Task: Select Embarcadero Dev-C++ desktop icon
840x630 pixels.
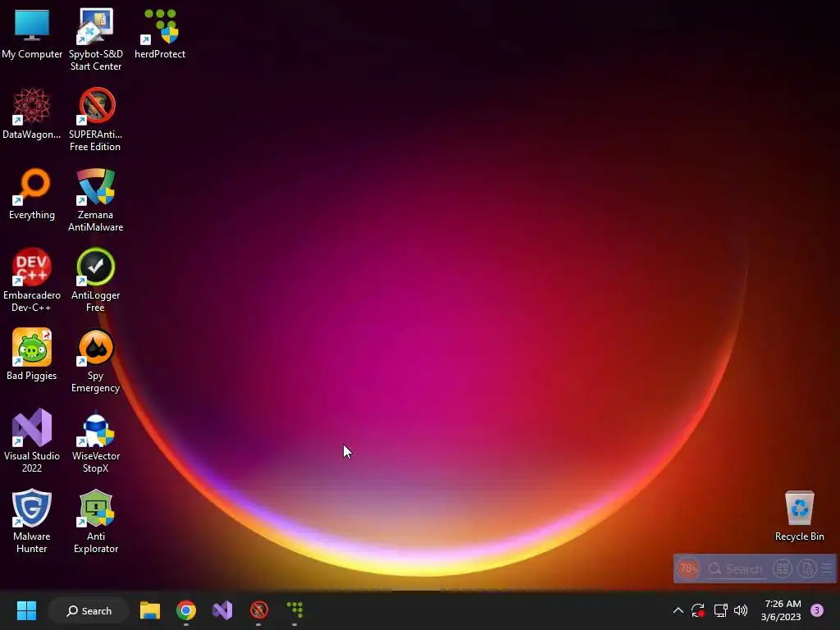Action: [x=32, y=281]
